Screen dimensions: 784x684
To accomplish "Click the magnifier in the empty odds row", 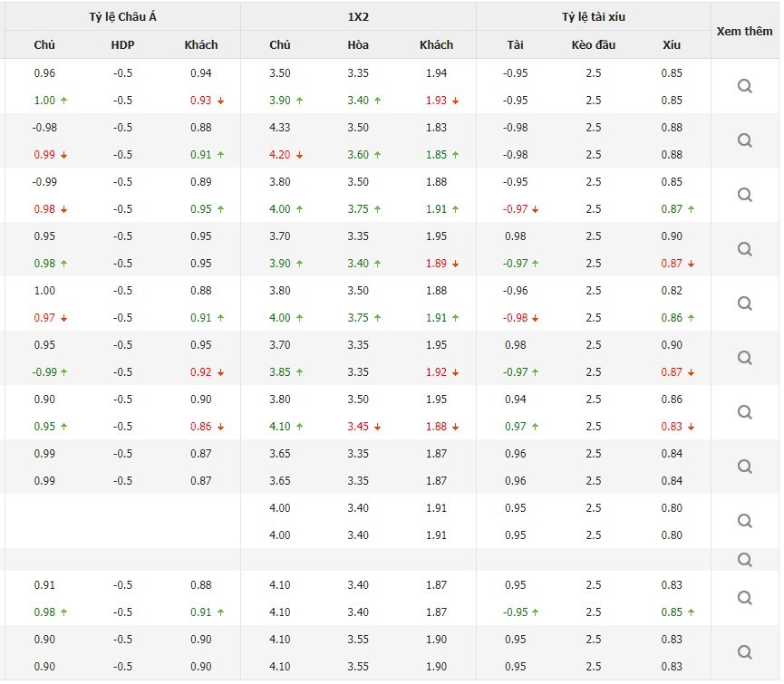I will click(x=745, y=560).
